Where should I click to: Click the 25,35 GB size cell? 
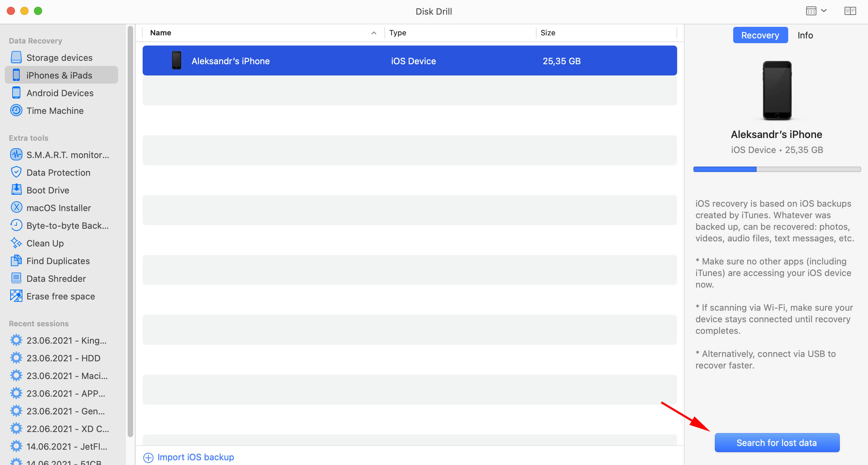[562, 61]
